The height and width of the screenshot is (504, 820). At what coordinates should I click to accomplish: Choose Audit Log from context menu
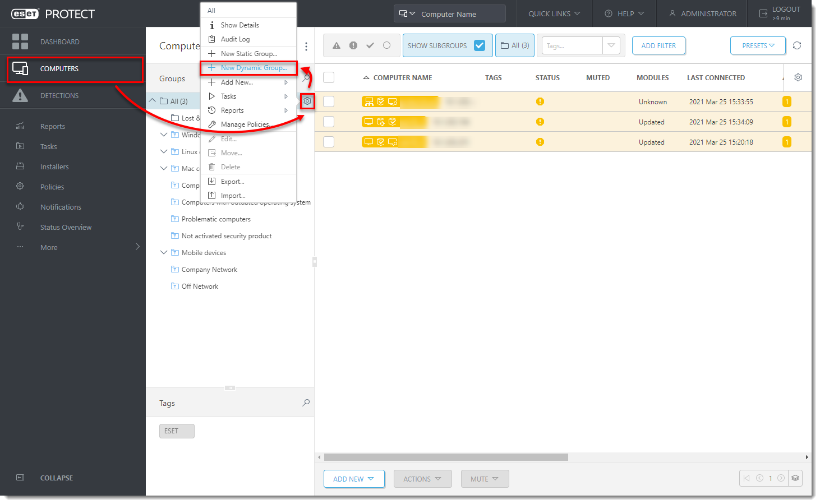[x=248, y=39]
